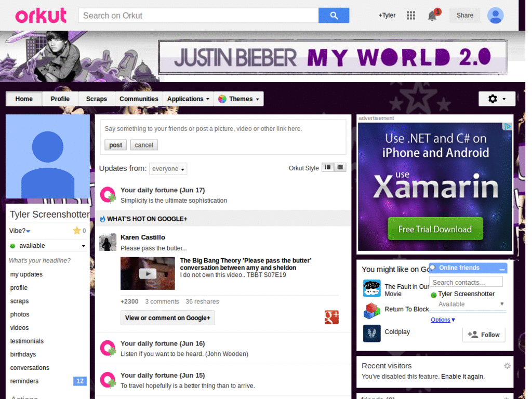Click +Tyler in the header
The height and width of the screenshot is (399, 532).
(x=387, y=15)
